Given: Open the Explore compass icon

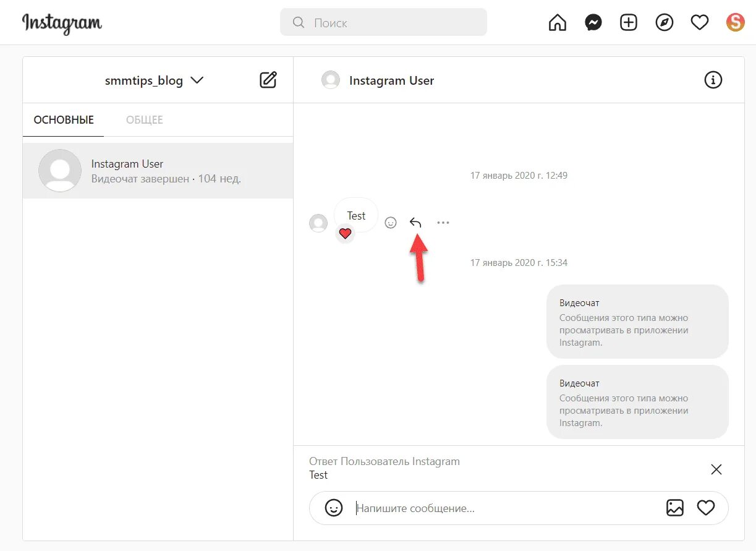Looking at the screenshot, I should pos(664,23).
